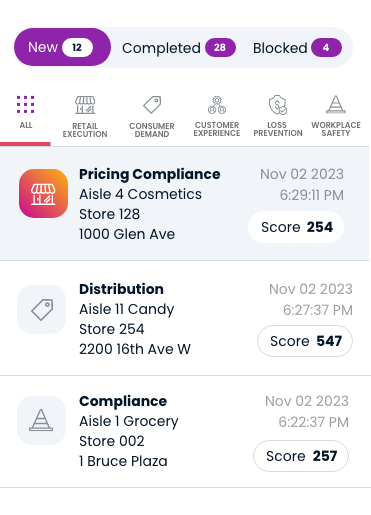371x515 pixels.
Task: Choose the Customer Experience icon
Action: pos(217,105)
